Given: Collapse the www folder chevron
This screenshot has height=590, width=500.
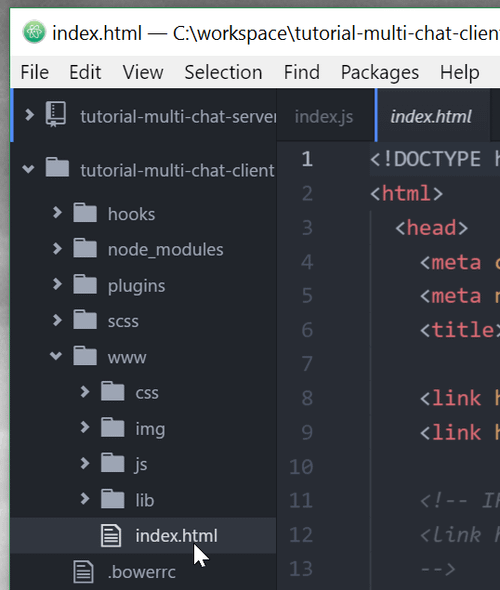Looking at the screenshot, I should click(x=56, y=355).
